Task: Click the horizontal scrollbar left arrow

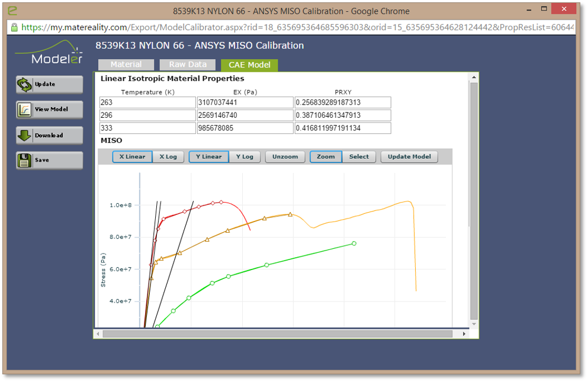Action: tap(98, 333)
